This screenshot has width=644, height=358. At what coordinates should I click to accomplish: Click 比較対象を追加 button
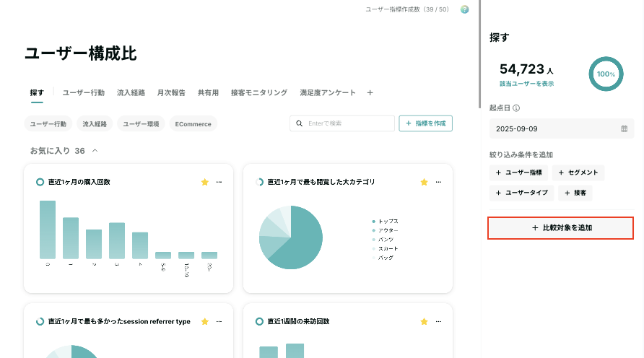point(561,228)
